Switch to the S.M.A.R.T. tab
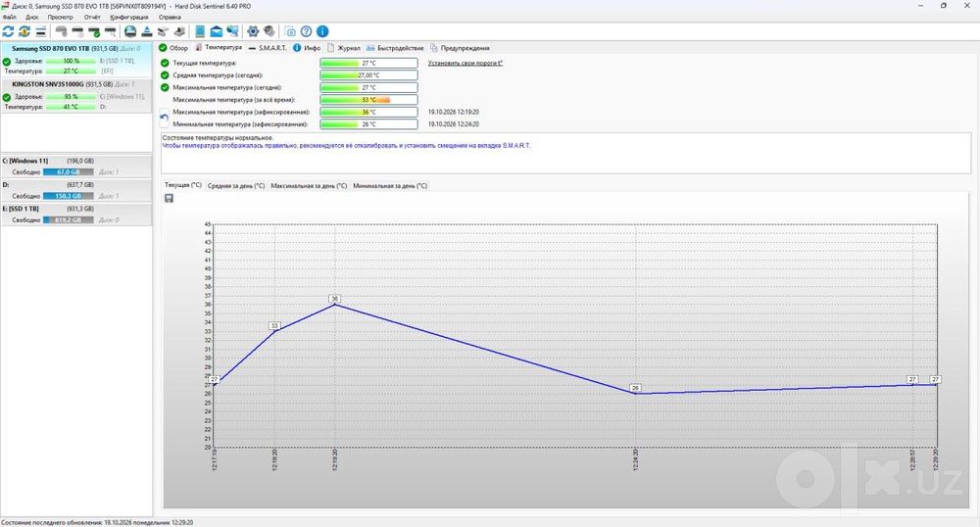The height and width of the screenshot is (527, 980). [268, 48]
